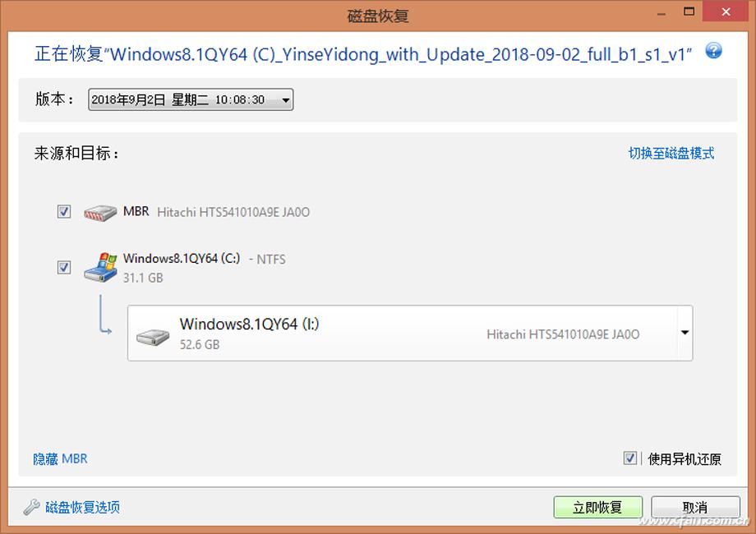
Task: Click the blue source-to-target arrow icon
Action: coord(105,314)
